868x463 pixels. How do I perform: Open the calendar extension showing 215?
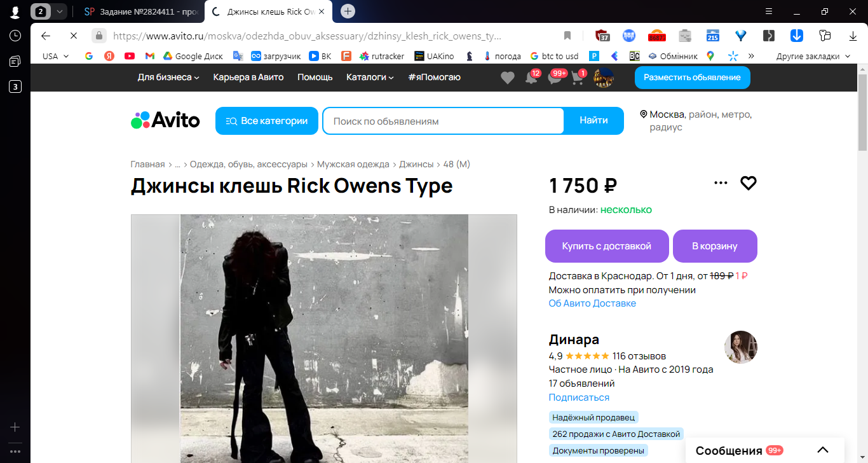pos(712,36)
